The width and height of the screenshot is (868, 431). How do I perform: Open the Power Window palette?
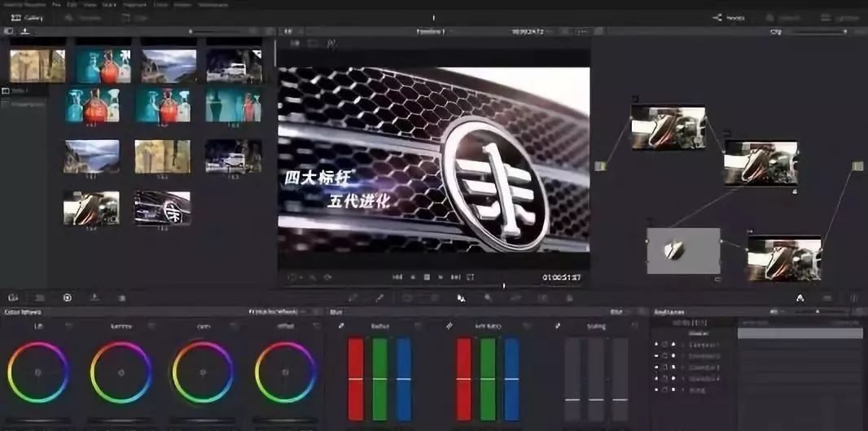407,298
